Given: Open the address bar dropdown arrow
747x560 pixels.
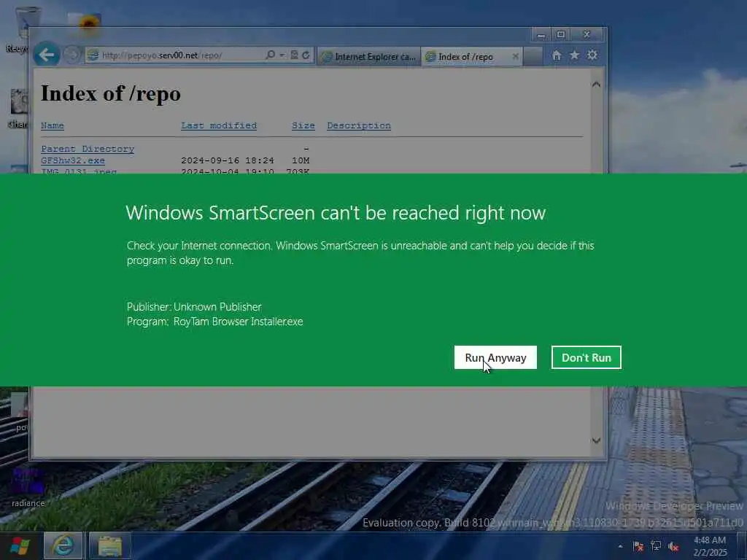Looking at the screenshot, I should click(x=282, y=55).
